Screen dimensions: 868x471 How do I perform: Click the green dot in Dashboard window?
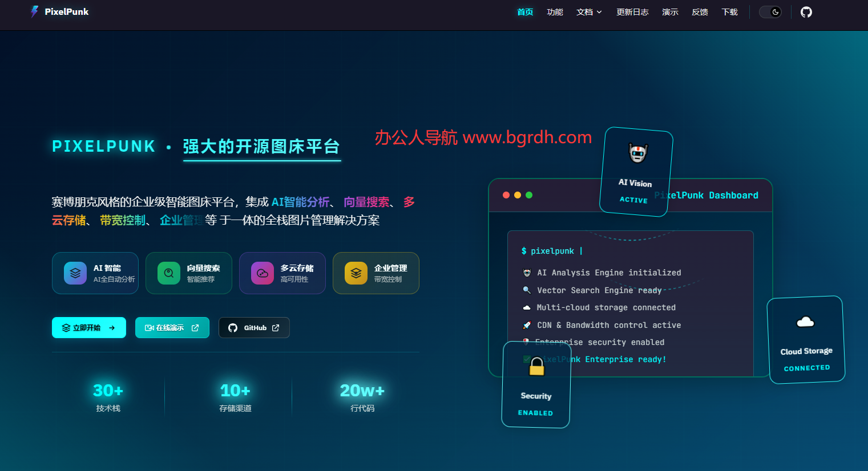tap(529, 195)
